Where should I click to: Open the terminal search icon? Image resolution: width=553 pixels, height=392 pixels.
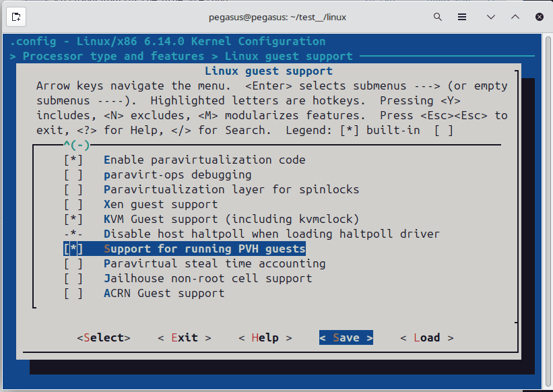(x=438, y=16)
